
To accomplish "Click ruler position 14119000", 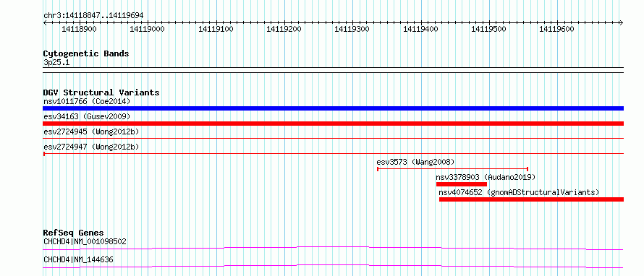I will [147, 29].
